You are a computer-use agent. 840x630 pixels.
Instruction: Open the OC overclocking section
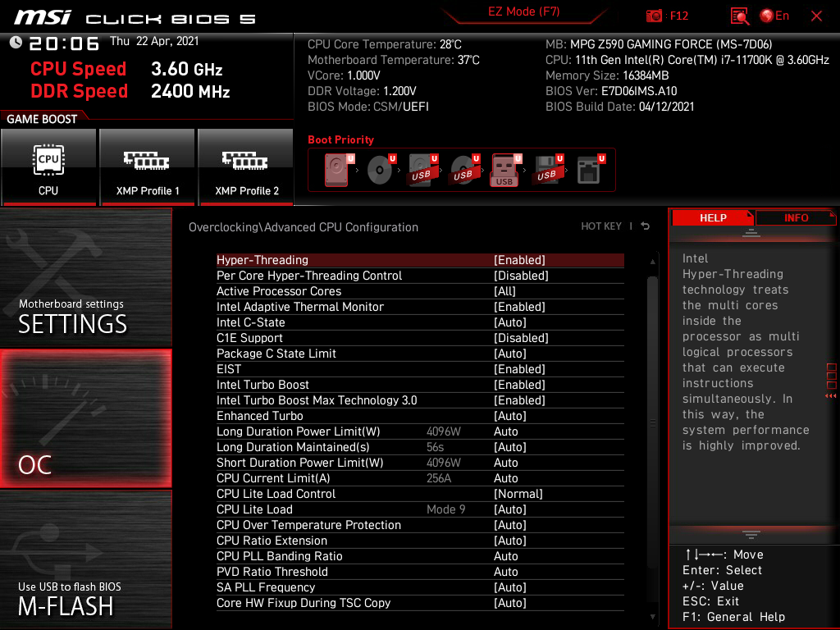[x=86, y=418]
